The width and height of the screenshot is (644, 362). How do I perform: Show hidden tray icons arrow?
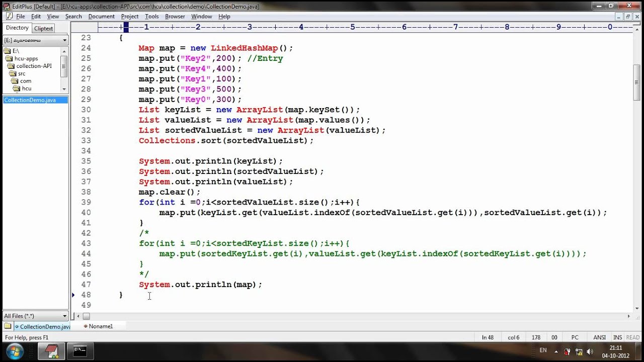tap(556, 351)
